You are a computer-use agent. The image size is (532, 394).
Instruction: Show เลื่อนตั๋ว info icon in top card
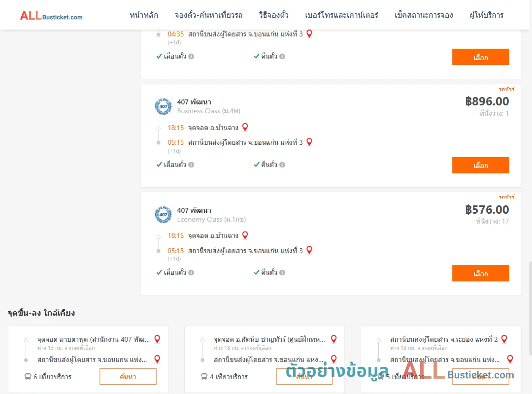click(191, 56)
